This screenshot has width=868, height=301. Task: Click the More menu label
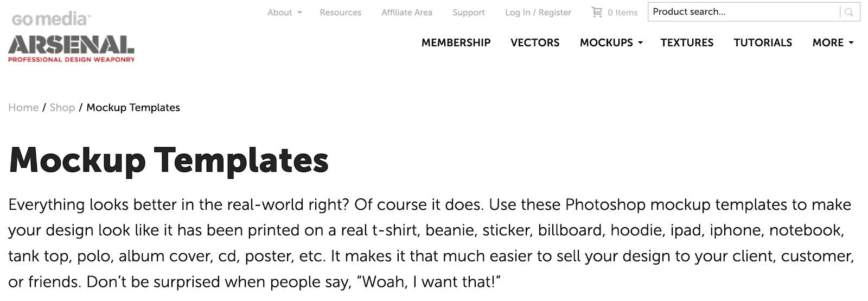[828, 42]
